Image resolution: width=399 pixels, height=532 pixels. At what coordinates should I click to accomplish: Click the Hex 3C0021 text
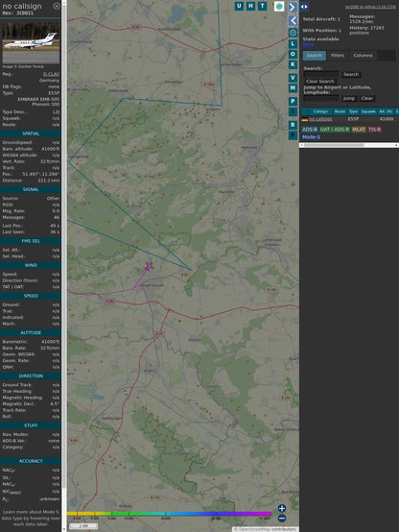pyautogui.click(x=18, y=13)
